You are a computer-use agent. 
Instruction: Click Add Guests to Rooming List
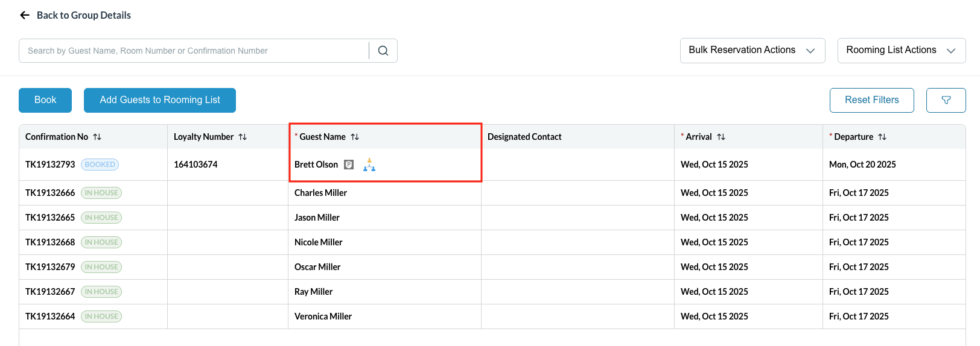(160, 100)
